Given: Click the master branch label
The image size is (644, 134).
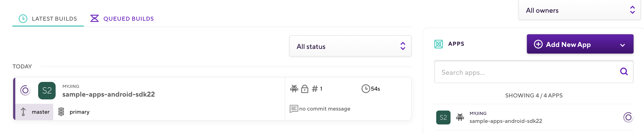Looking at the screenshot, I should [41, 112].
